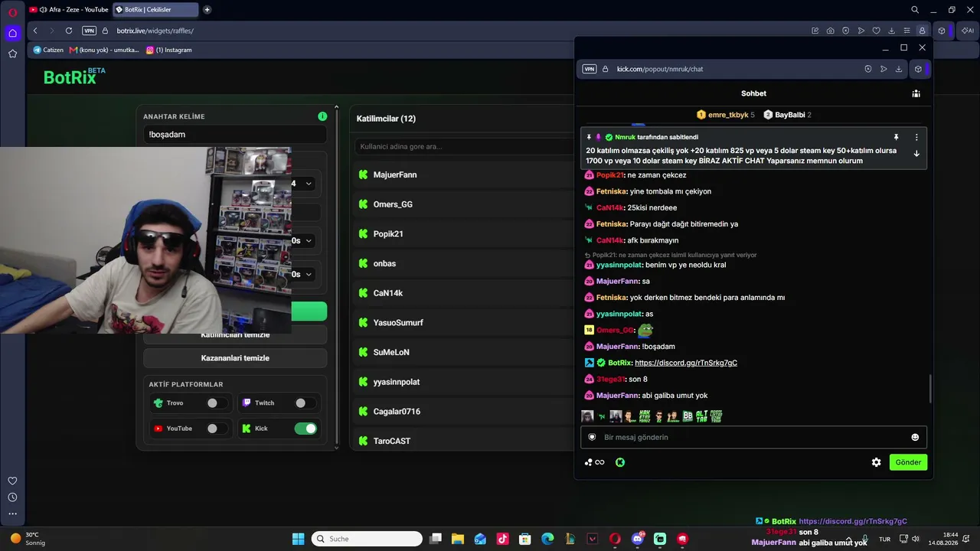Click the Kick popout download icon

(x=898, y=69)
